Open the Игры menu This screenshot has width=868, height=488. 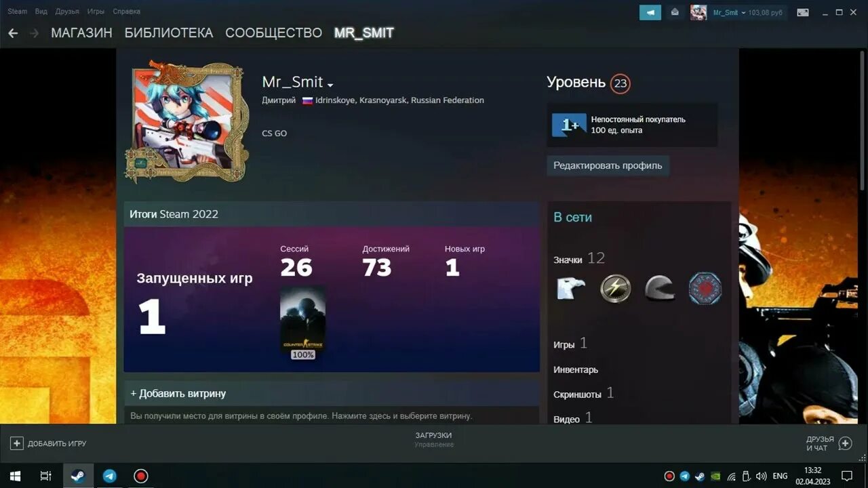click(x=96, y=12)
